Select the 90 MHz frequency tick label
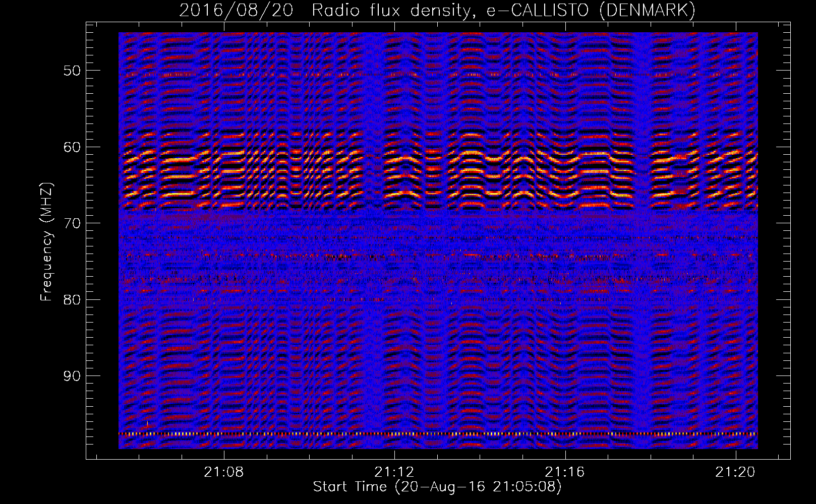This screenshot has height=504, width=816. pos(72,376)
